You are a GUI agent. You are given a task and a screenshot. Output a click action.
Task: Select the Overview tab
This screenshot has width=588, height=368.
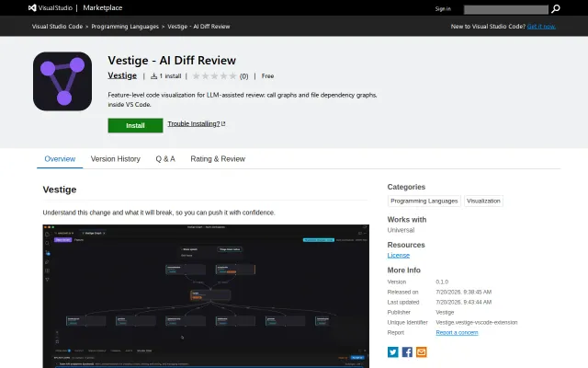(60, 159)
